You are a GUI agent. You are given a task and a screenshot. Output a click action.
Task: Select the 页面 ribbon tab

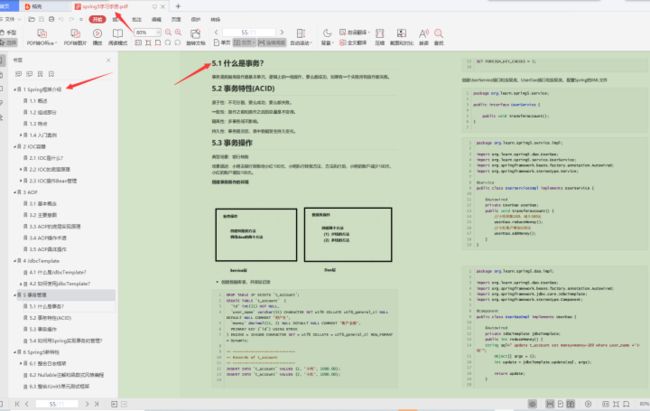176,19
